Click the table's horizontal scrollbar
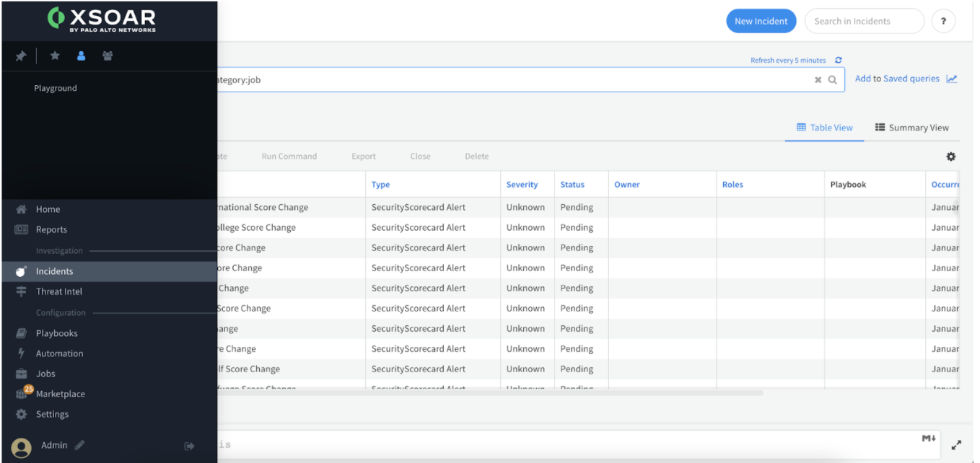 pyautogui.click(x=490, y=393)
